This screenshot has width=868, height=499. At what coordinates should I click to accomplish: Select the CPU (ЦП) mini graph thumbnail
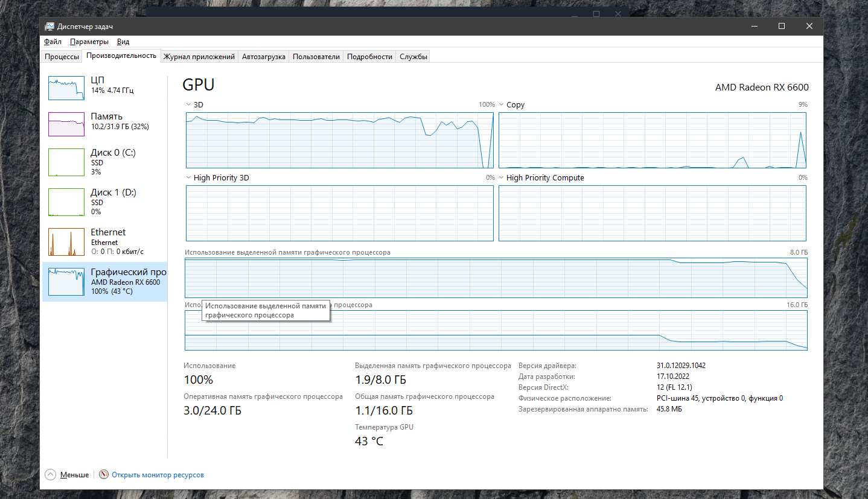[66, 88]
